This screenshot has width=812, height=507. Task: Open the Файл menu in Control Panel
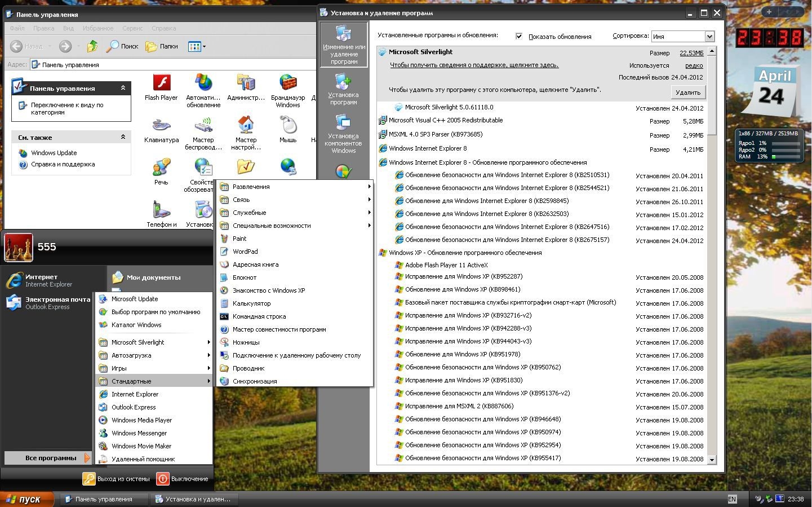click(x=17, y=28)
